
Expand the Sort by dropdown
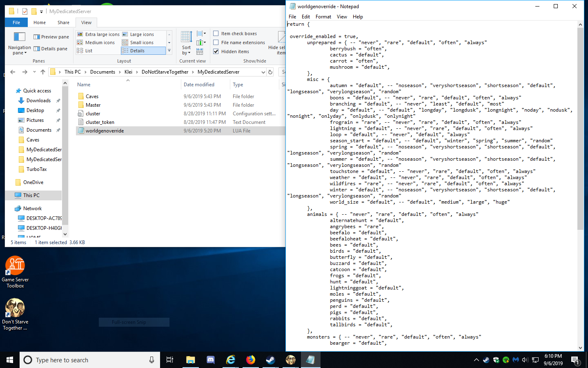click(x=186, y=50)
